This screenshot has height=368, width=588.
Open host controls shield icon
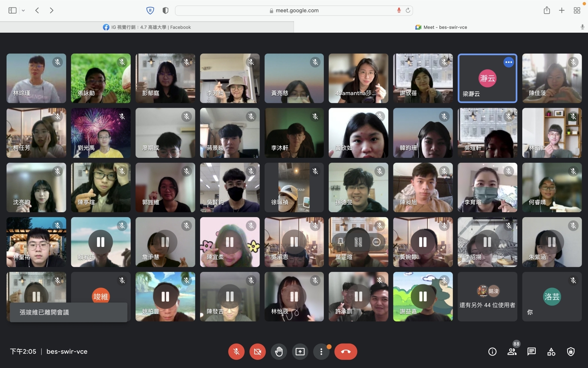571,351
